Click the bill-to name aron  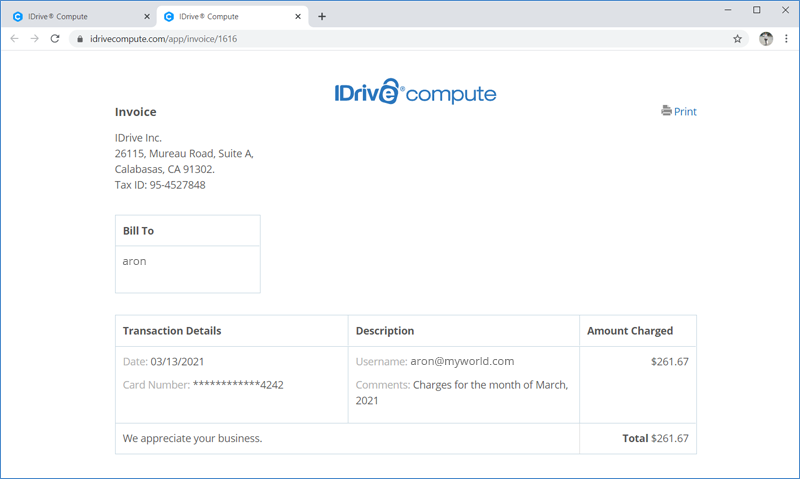click(x=134, y=262)
